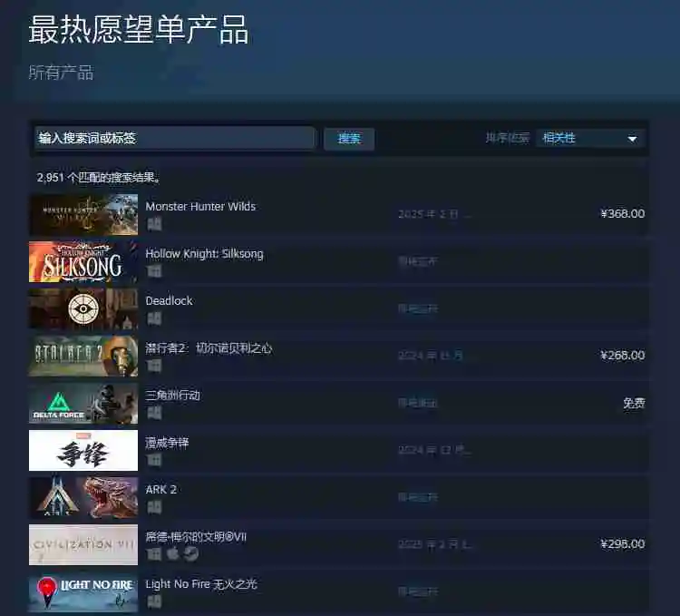
Task: Click 文明VII release date 2025
Action: [x=434, y=544]
